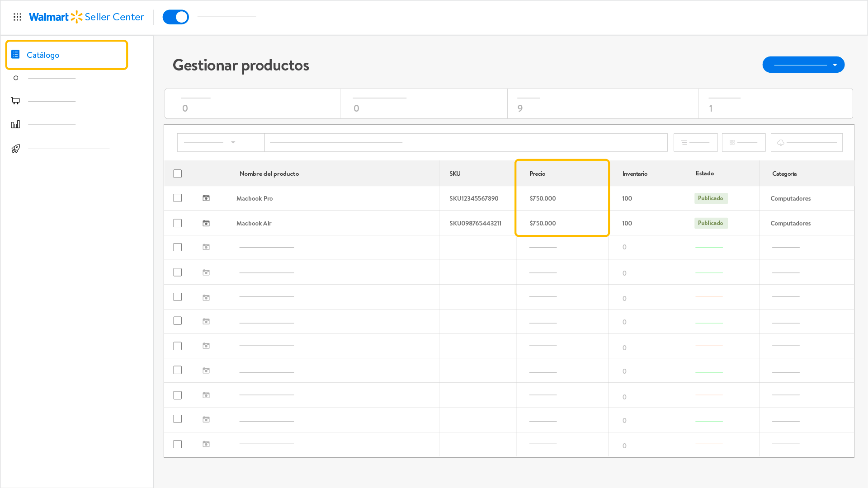Select the circle icon sidebar item
Image resolution: width=868 pixels, height=488 pixels.
tap(16, 78)
